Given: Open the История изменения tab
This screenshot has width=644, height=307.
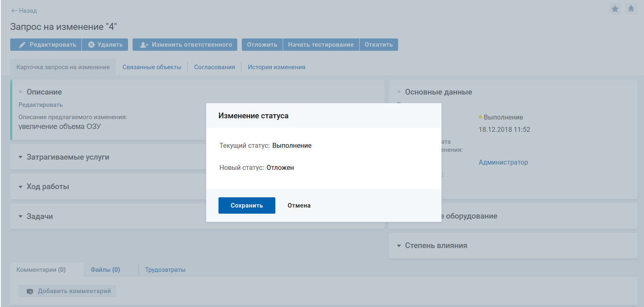Looking at the screenshot, I should pyautogui.click(x=277, y=67).
